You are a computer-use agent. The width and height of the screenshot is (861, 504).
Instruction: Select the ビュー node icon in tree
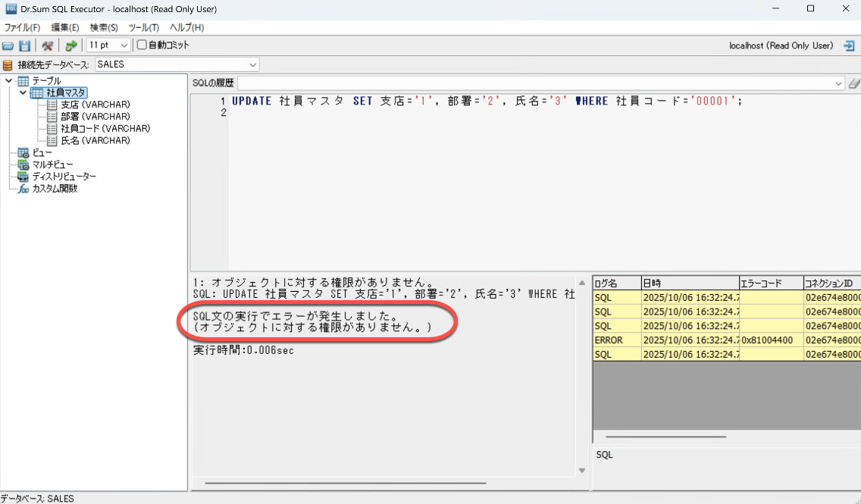[x=23, y=152]
